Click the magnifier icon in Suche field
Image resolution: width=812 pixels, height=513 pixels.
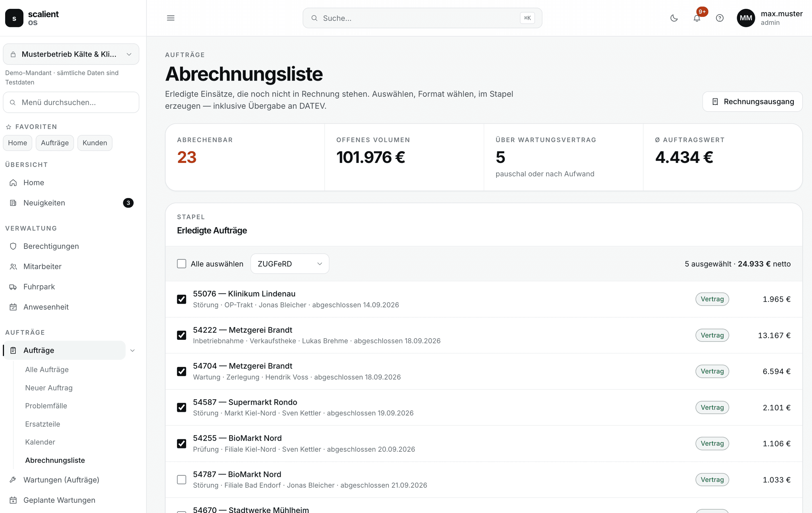(314, 18)
